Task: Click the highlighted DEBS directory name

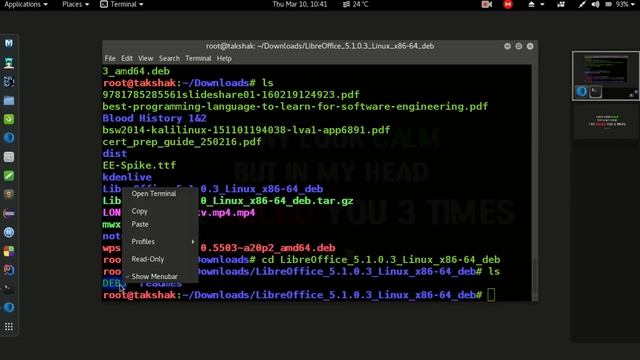Action: coord(114,283)
